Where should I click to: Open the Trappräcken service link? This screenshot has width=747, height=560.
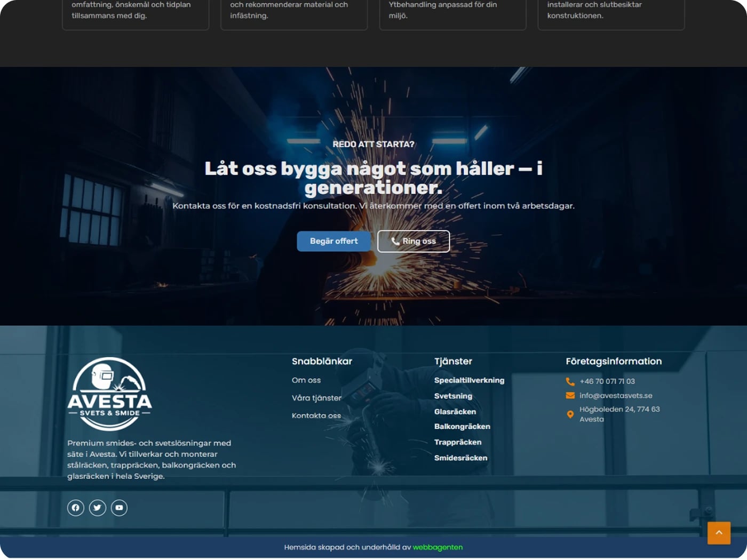(458, 442)
